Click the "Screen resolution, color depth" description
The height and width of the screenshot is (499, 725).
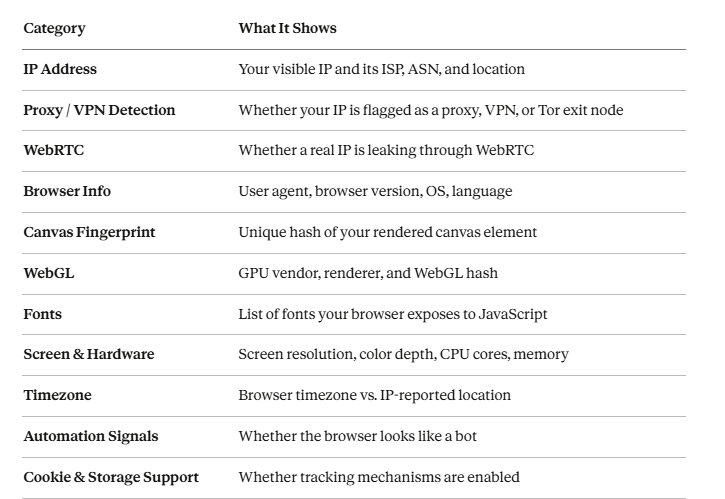tap(403, 354)
